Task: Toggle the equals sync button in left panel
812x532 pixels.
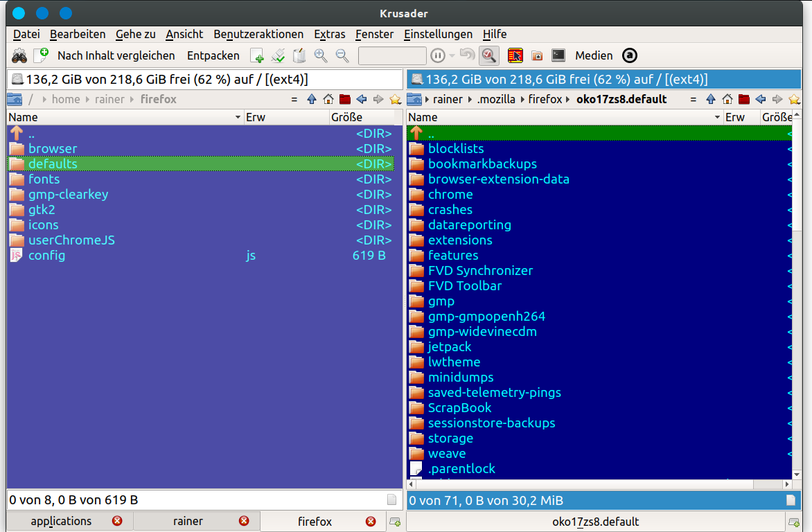Action: click(294, 99)
